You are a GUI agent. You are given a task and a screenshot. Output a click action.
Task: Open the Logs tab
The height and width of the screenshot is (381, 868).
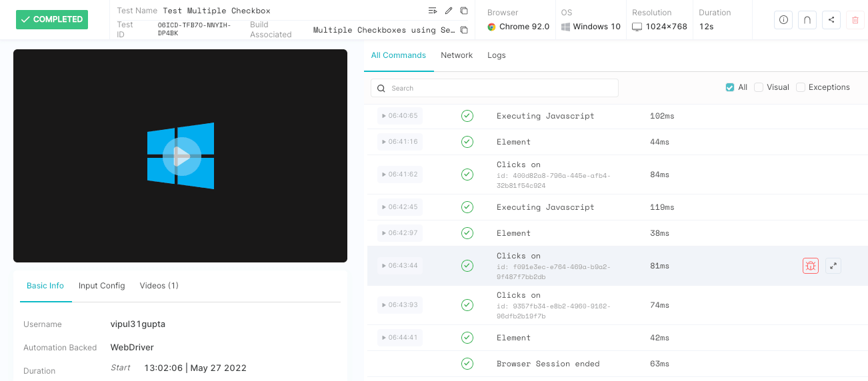tap(497, 55)
